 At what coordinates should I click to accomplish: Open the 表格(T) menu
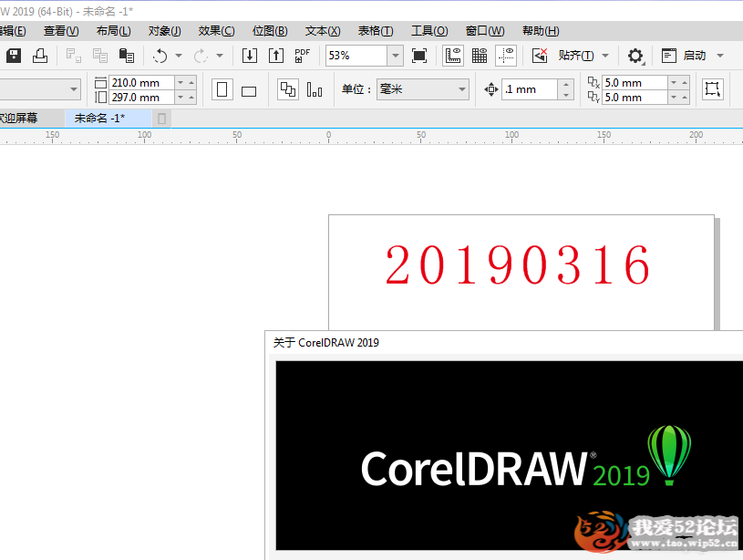[376, 31]
